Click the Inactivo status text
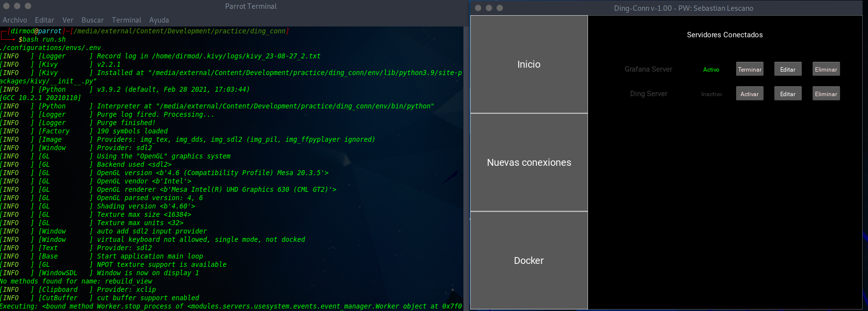868x311 pixels. [x=711, y=94]
